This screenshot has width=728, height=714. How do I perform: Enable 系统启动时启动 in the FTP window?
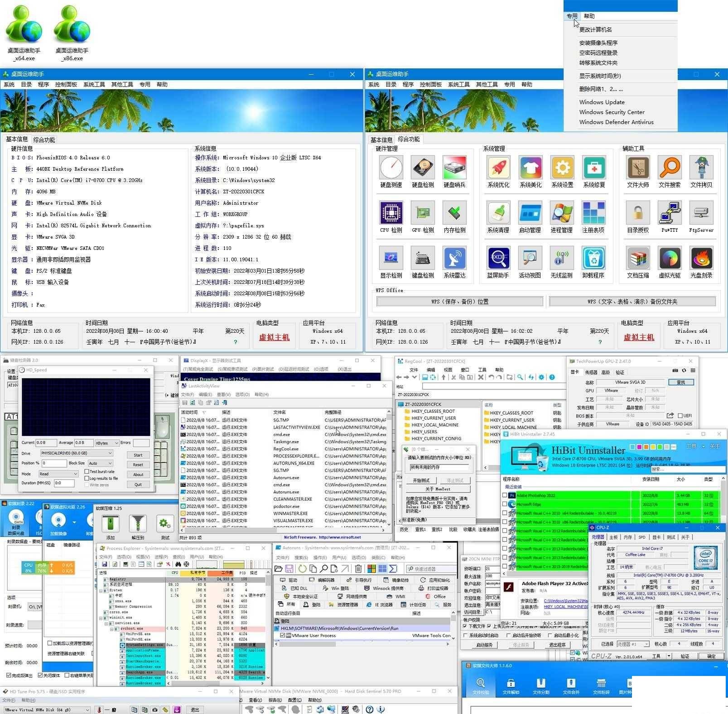(465, 635)
